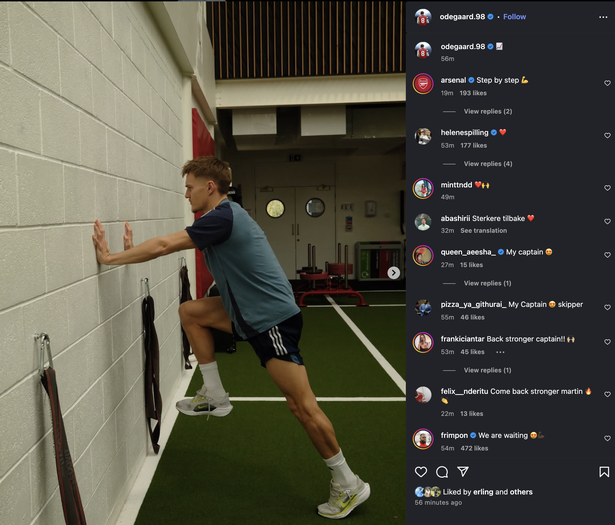Follow the odegaard.98 account
The image size is (615, 525).
point(515,17)
